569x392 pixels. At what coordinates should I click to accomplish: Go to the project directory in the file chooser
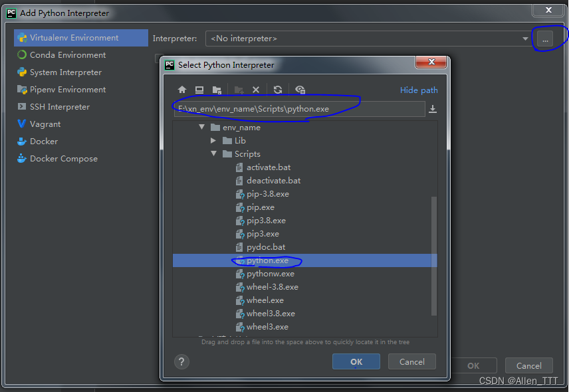[x=217, y=90]
